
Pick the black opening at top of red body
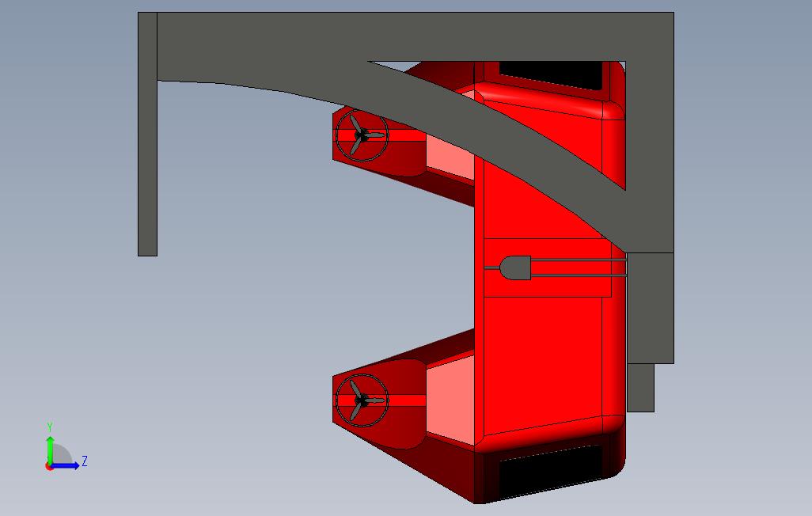[x=551, y=74]
